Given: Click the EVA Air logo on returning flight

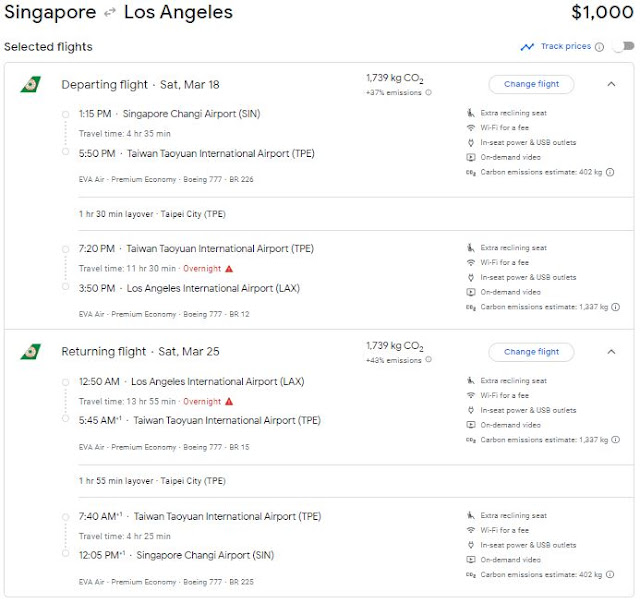Looking at the screenshot, I should 31,352.
